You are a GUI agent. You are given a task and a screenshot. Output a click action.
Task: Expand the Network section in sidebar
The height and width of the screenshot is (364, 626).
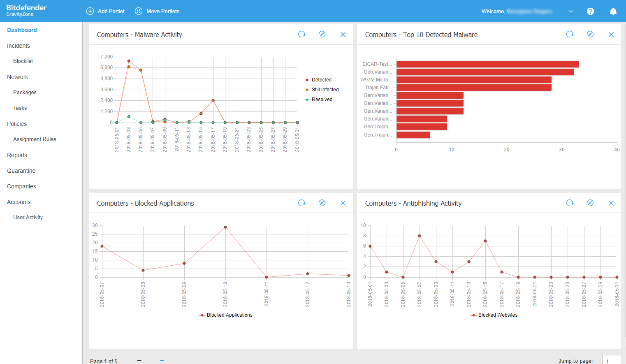(x=17, y=77)
